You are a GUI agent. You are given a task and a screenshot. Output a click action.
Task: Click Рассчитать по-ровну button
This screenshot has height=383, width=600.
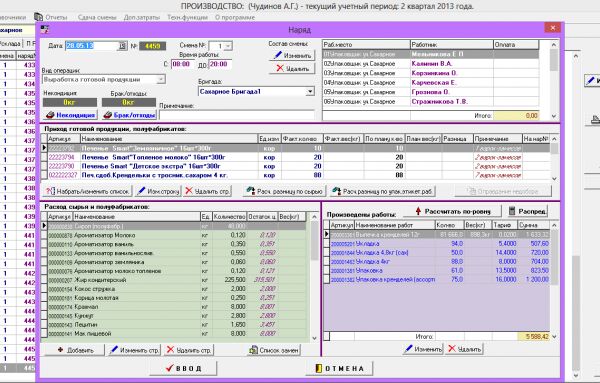pos(452,211)
